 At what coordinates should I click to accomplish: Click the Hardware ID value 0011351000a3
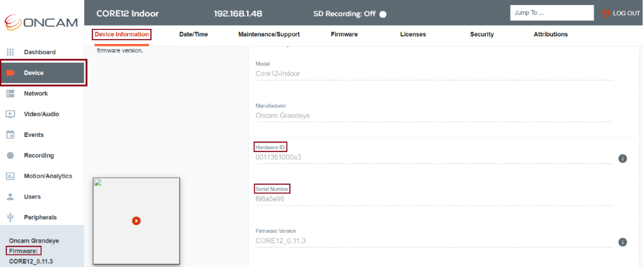(x=279, y=158)
